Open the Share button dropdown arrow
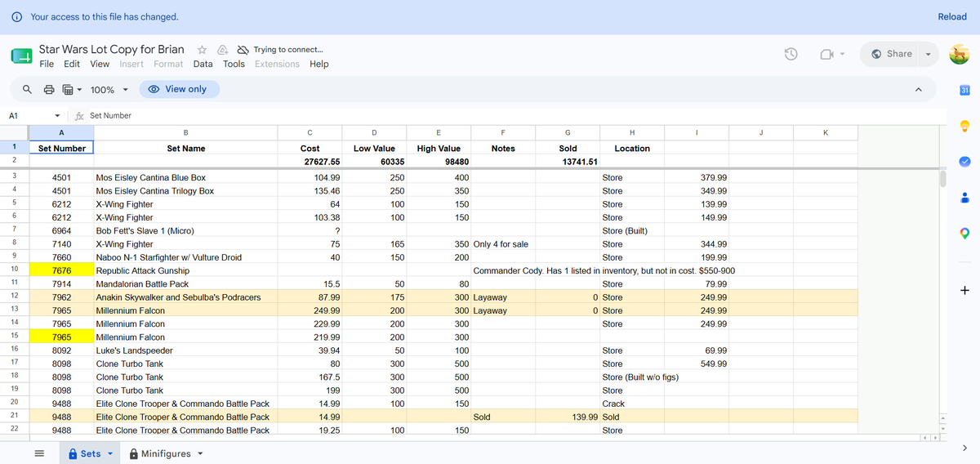Viewport: 980px width, 464px height. click(928, 54)
